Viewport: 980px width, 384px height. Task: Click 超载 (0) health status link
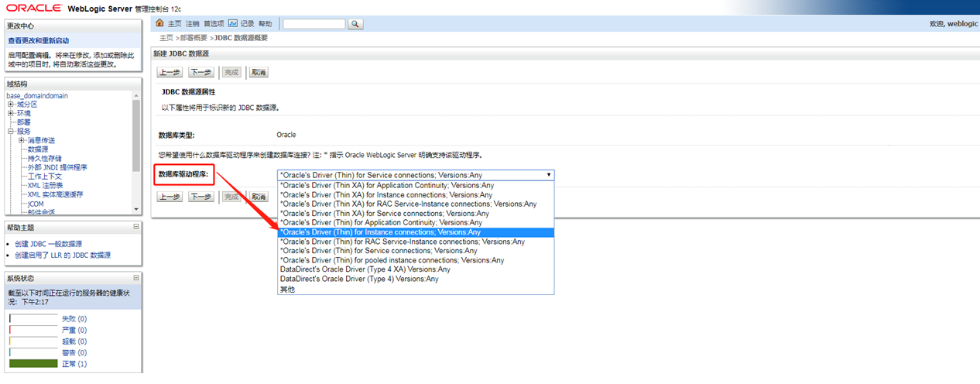[x=74, y=341]
